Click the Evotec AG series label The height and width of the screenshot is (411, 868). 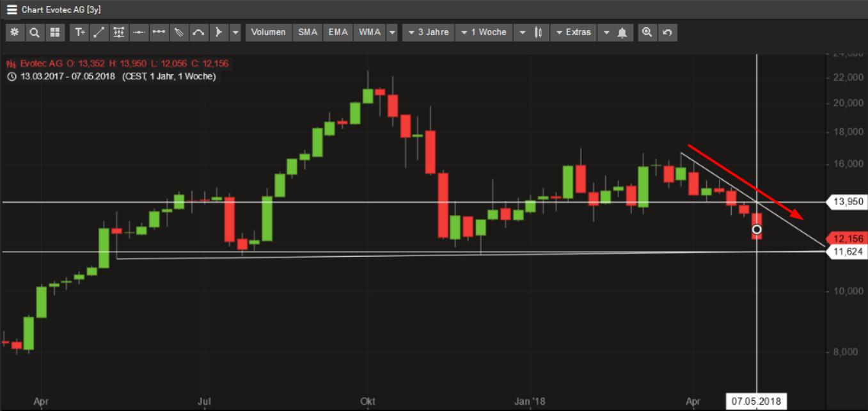[x=41, y=63]
